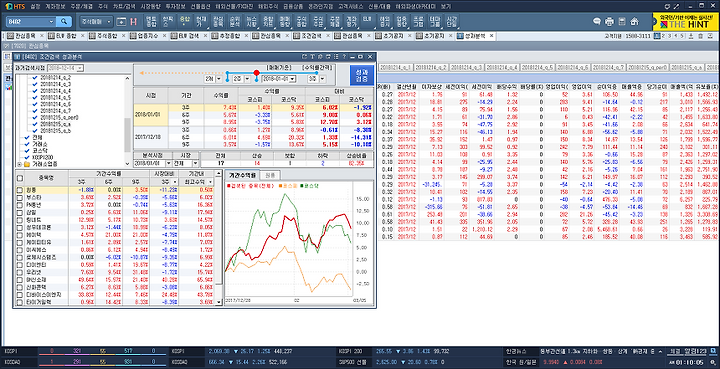The width and height of the screenshot is (720, 369).
Task: Uncheck KOSPI200 in the tree
Action: (x=28, y=157)
